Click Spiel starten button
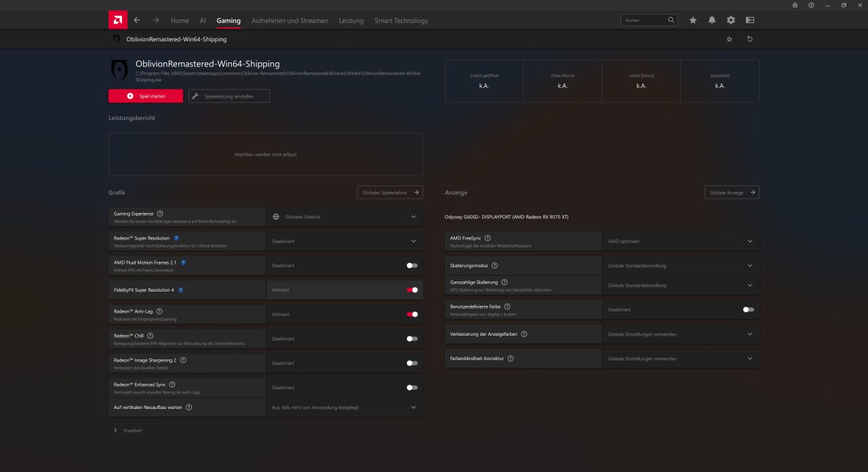The width and height of the screenshot is (868, 472). tap(146, 96)
